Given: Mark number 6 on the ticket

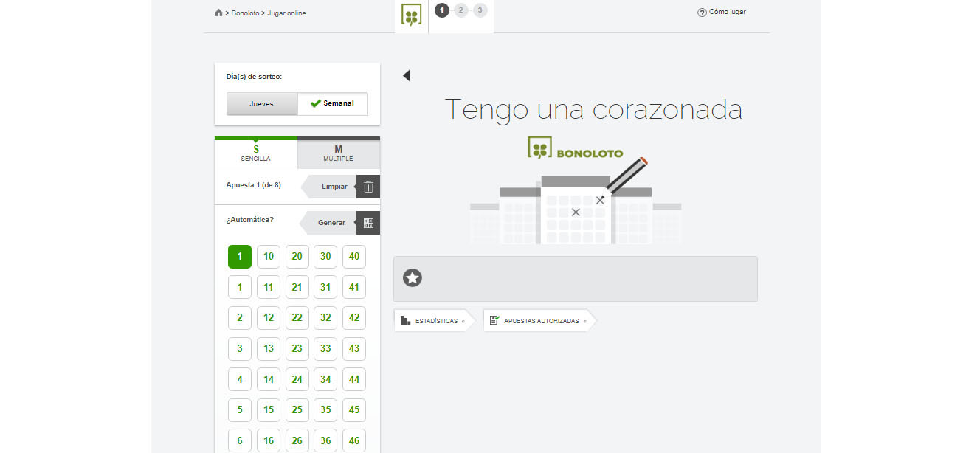Looking at the screenshot, I should [x=240, y=440].
